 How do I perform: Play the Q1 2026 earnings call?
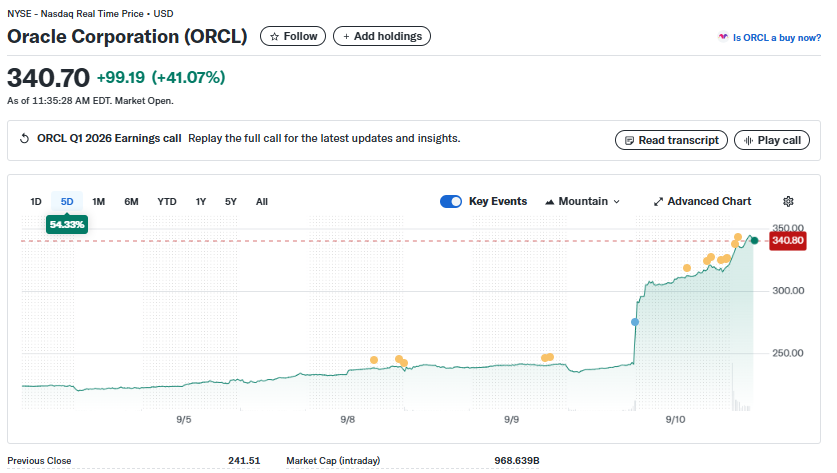pyautogui.click(x=771, y=140)
